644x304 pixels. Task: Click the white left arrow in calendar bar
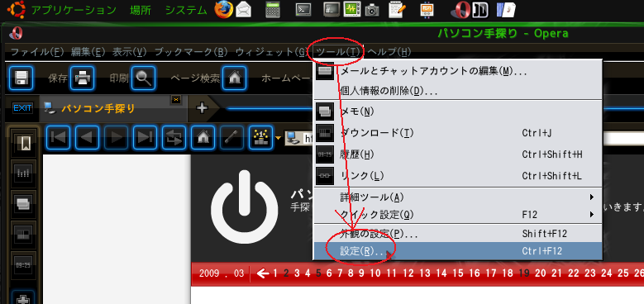pos(262,273)
